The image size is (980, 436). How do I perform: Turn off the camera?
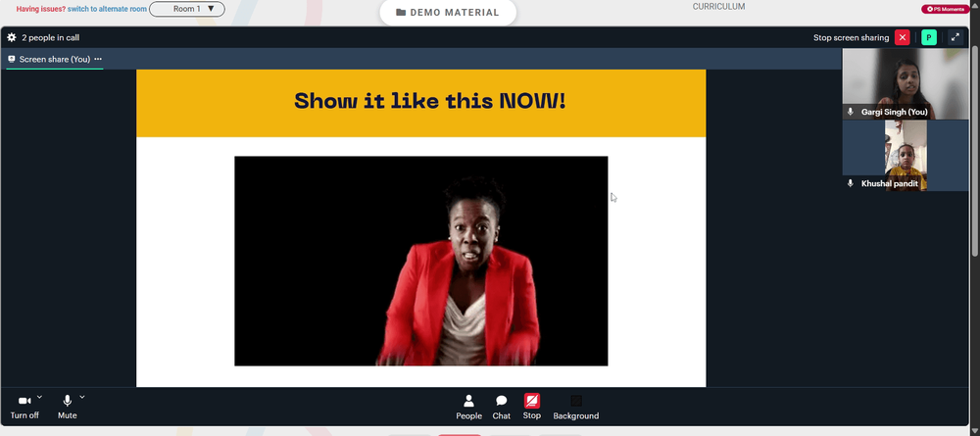tap(24, 407)
